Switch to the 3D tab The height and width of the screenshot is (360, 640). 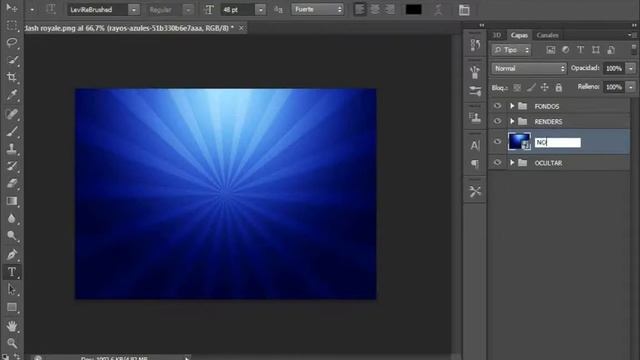point(497,35)
